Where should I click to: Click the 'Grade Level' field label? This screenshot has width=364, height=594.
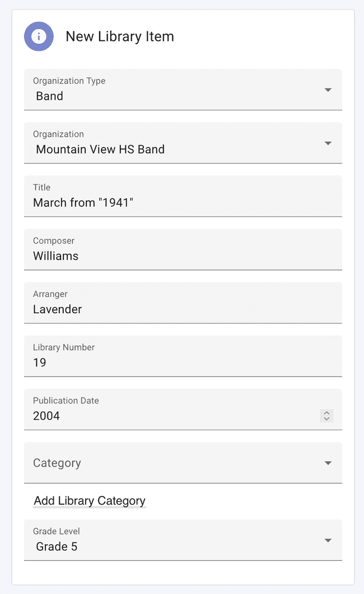coord(57,531)
